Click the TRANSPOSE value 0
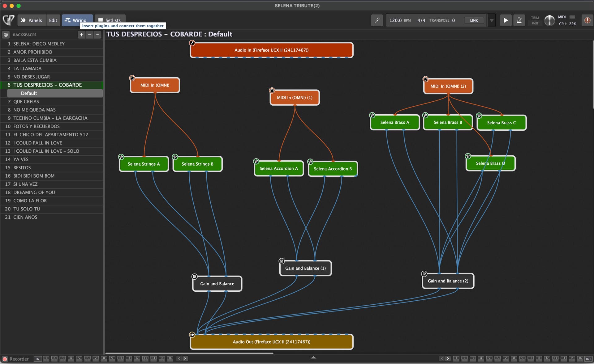The height and width of the screenshot is (364, 594). tap(453, 20)
